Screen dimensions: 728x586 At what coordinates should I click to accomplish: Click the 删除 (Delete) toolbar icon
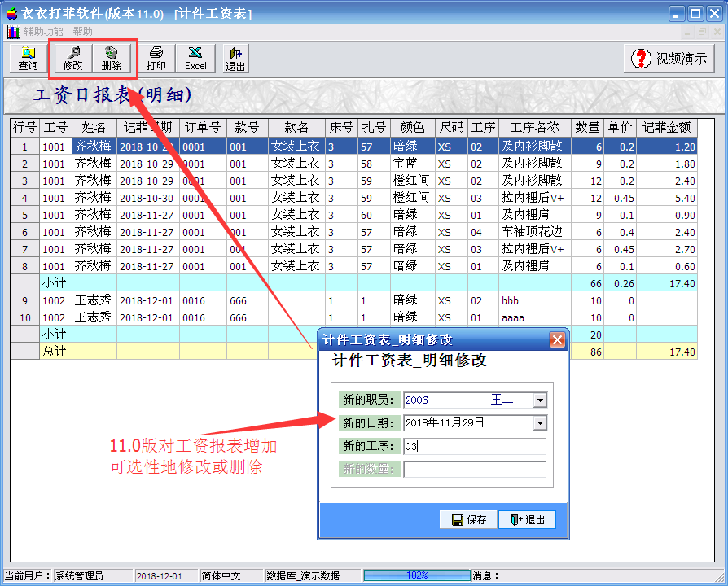coord(112,58)
